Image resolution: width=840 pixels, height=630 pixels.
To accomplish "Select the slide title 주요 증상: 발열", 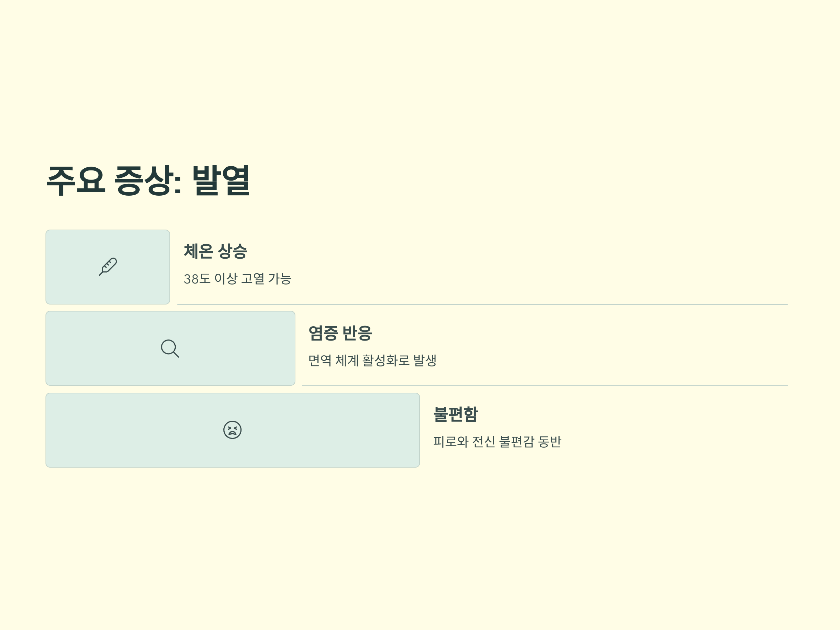I will coord(148,180).
